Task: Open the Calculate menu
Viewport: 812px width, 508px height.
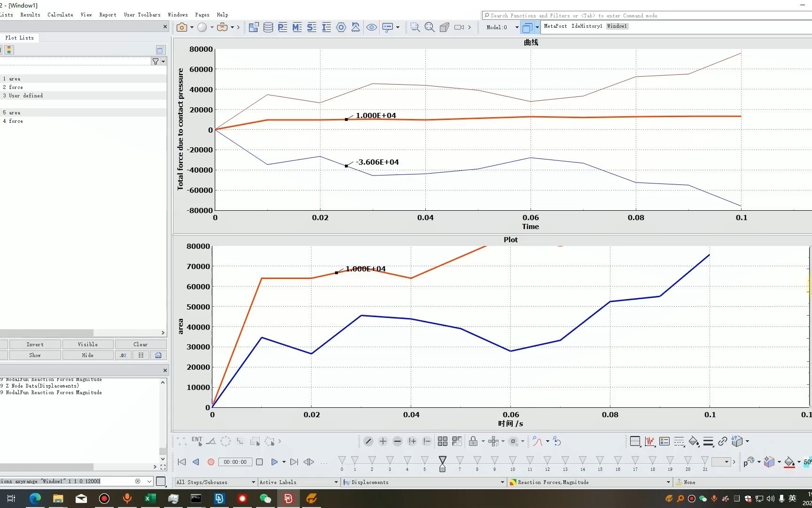Action: pos(60,15)
